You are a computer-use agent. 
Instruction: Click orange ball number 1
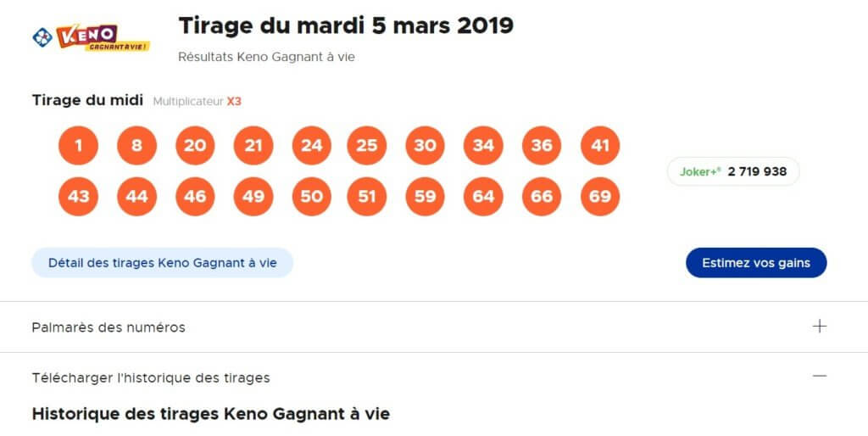tap(78, 146)
